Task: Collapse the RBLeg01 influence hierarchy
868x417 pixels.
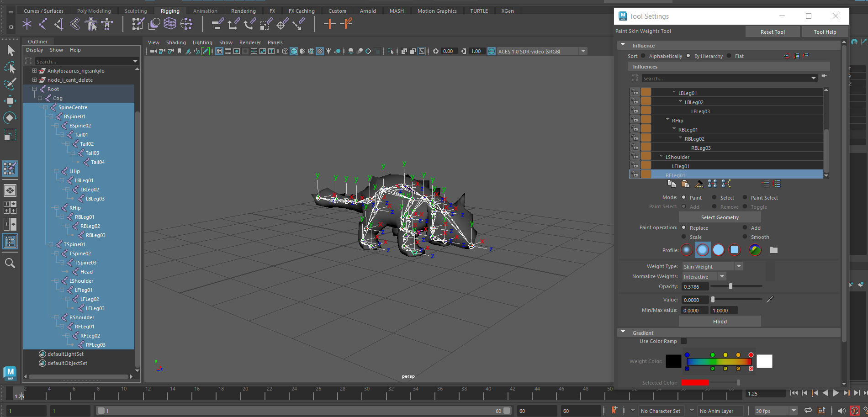Action: (673, 129)
